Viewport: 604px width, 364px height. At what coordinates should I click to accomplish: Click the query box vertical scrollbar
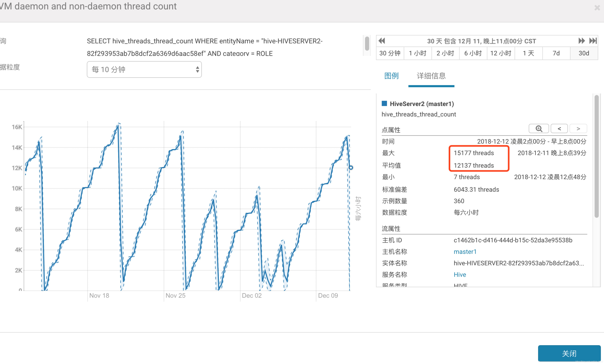click(x=367, y=43)
